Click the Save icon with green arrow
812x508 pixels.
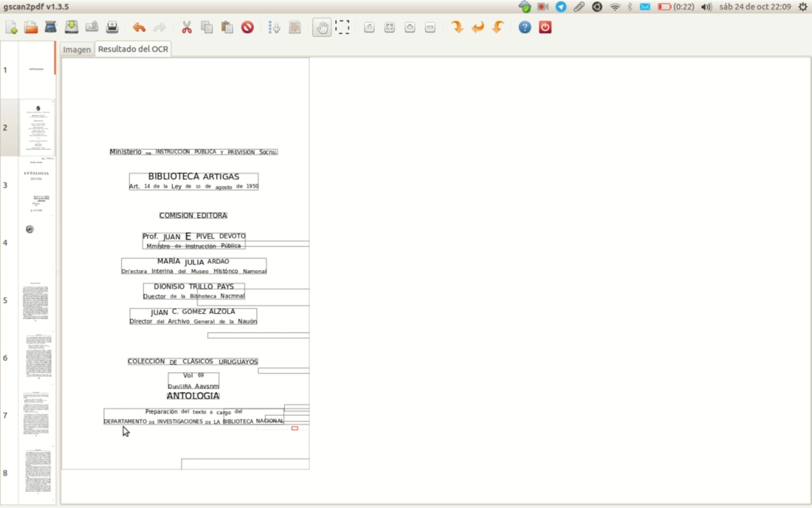pos(71,27)
